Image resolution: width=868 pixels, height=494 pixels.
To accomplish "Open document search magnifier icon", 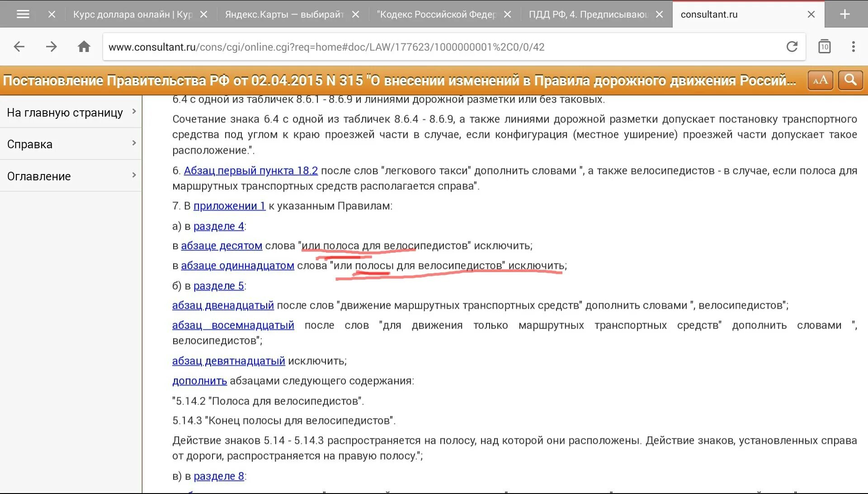I will (x=850, y=80).
